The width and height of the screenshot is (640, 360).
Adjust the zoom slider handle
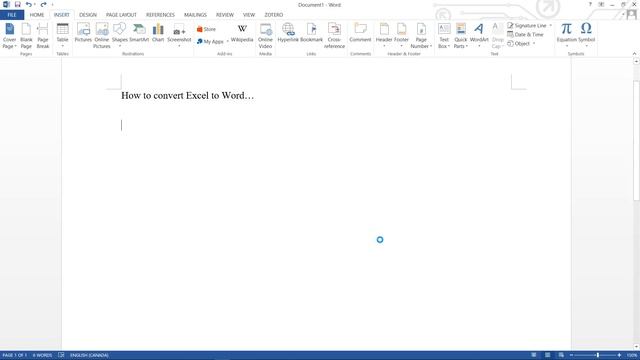(598, 356)
